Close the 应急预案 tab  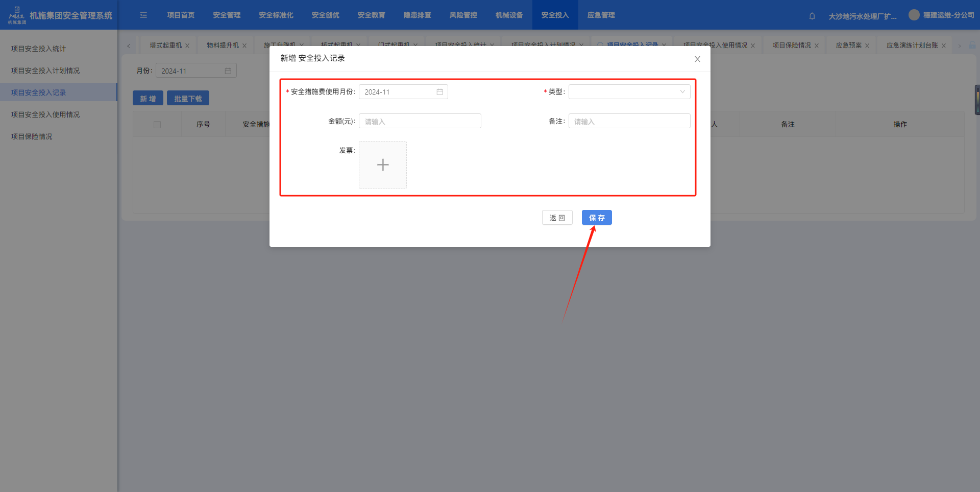867,45
